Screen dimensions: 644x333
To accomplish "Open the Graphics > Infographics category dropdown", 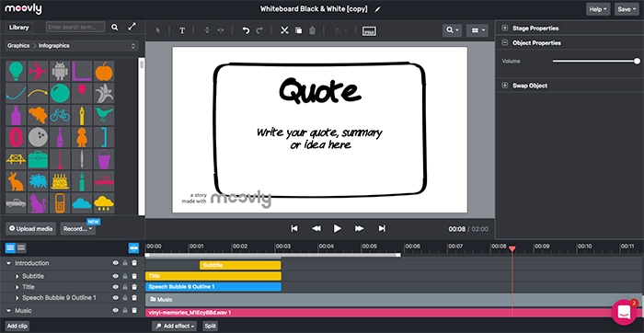I will tap(72, 46).
